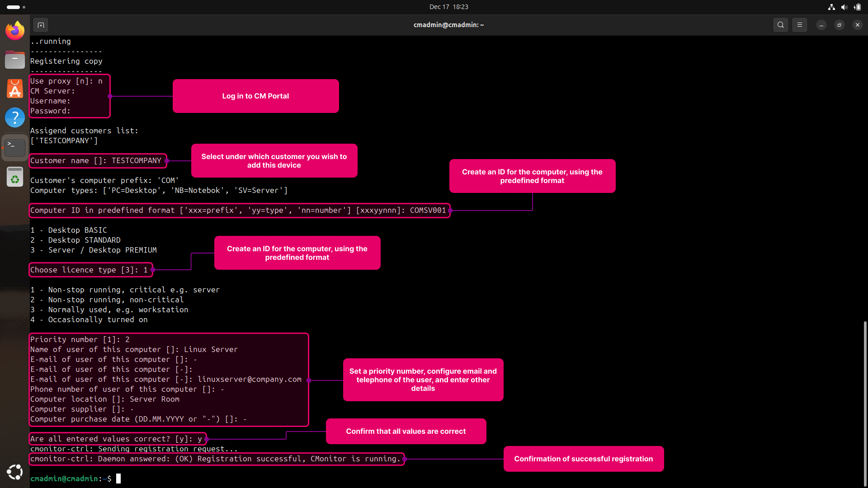Click the ['TESTCOMPANY'] list line
868x488 pixels.
(x=64, y=141)
